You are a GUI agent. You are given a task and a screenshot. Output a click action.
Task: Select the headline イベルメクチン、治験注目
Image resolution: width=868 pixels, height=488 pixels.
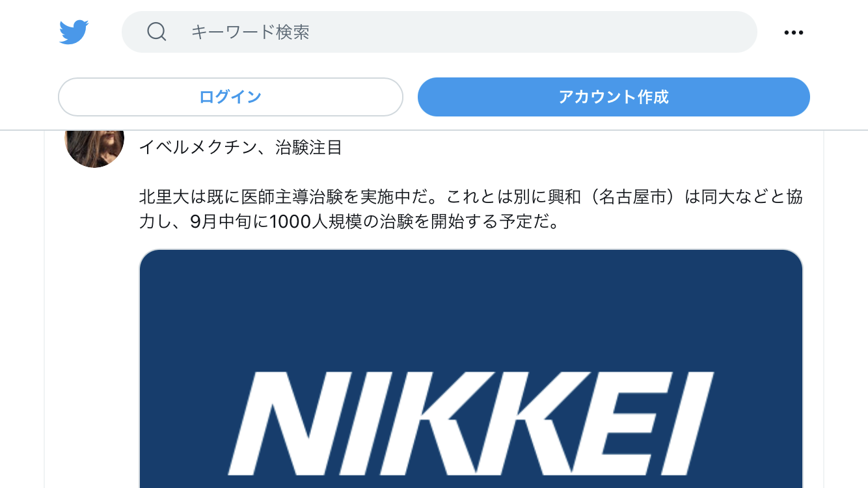click(x=240, y=148)
